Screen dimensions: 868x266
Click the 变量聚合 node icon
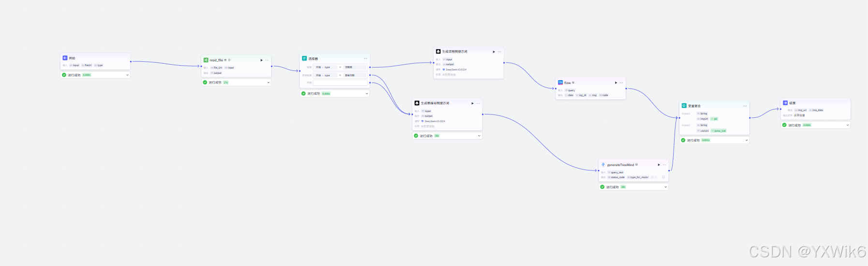point(684,106)
